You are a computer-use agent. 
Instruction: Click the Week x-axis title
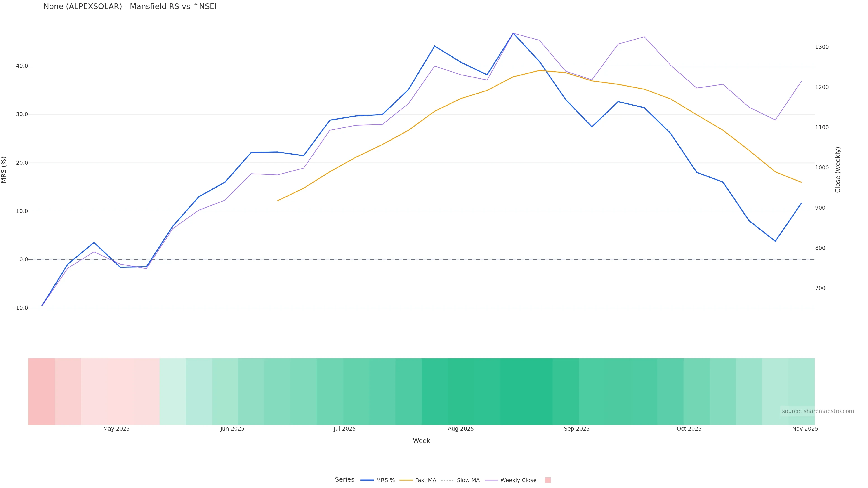[421, 441]
